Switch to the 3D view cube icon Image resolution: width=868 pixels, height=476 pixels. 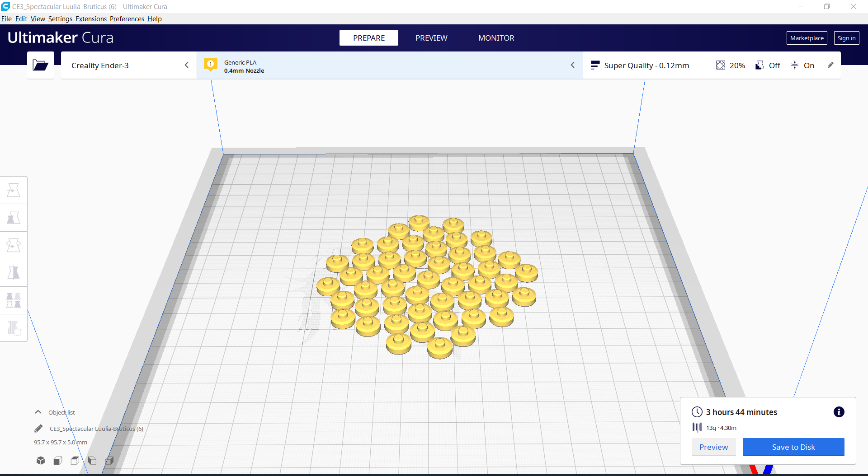(41, 460)
